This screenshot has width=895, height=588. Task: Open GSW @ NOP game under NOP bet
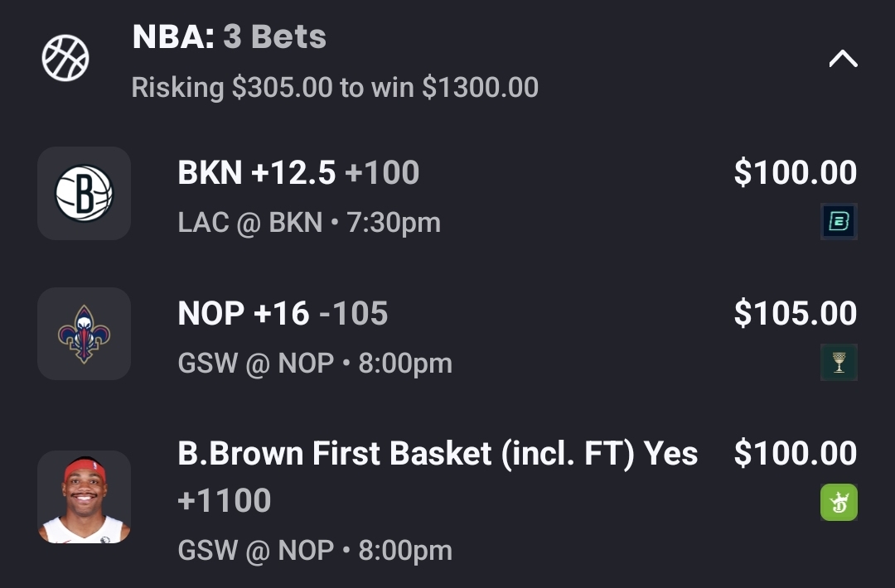[x=315, y=364]
